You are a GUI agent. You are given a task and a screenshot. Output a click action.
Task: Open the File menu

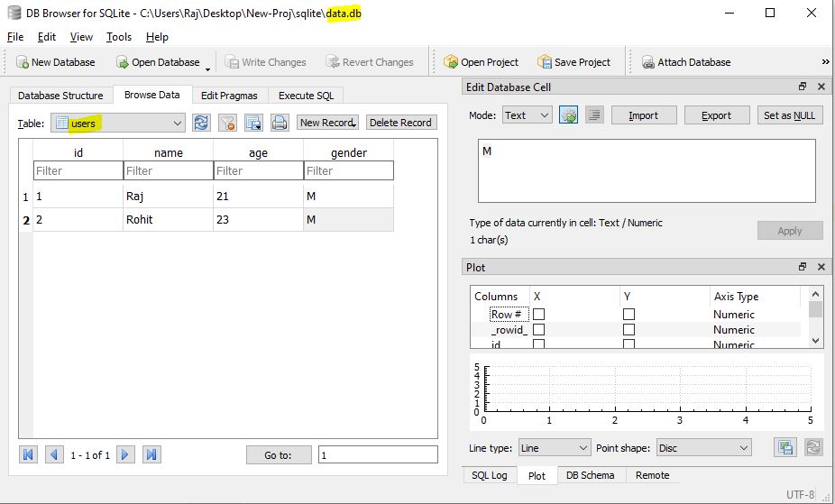point(15,37)
